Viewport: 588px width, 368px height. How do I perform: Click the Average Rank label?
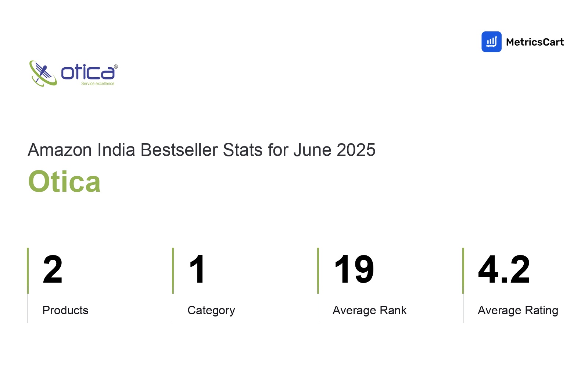pyautogui.click(x=370, y=310)
